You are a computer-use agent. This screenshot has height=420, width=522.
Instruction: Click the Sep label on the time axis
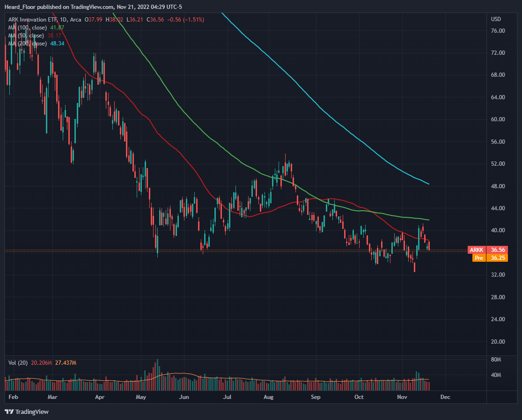pos(315,397)
